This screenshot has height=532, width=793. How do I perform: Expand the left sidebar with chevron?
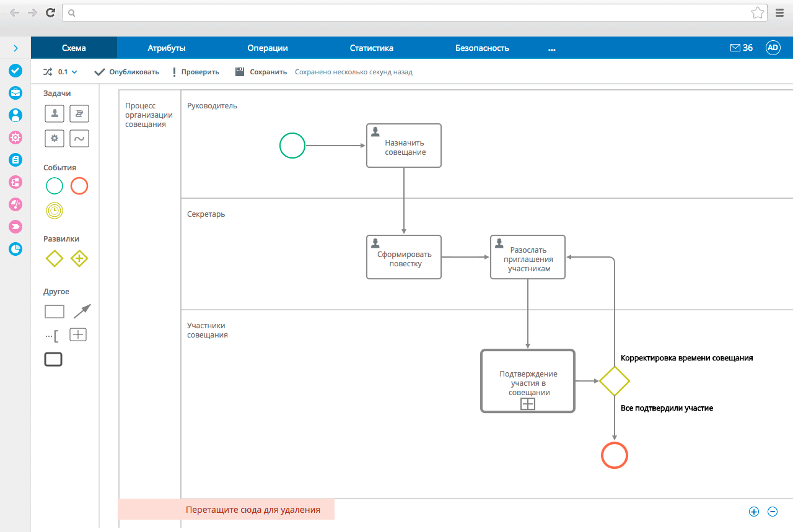coord(15,48)
